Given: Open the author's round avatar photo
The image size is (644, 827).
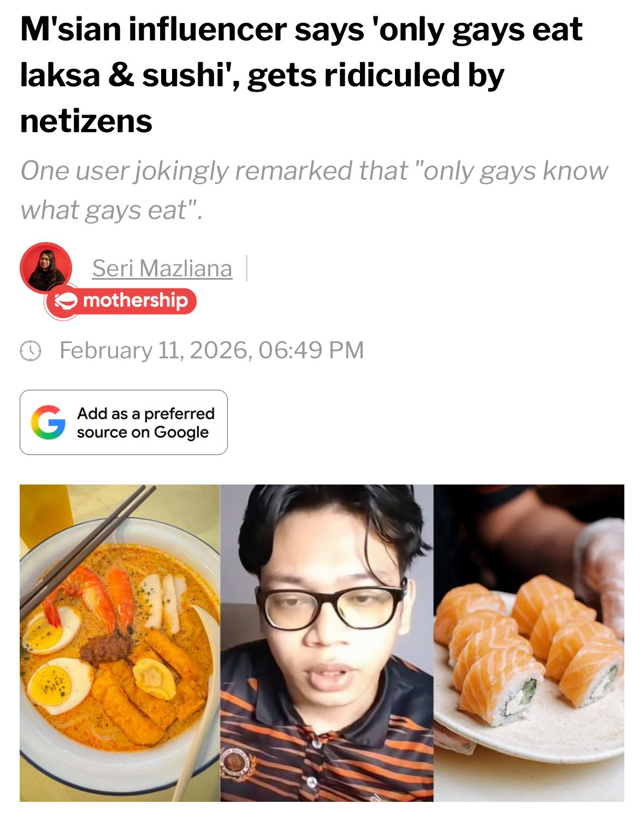Looking at the screenshot, I should [x=46, y=268].
